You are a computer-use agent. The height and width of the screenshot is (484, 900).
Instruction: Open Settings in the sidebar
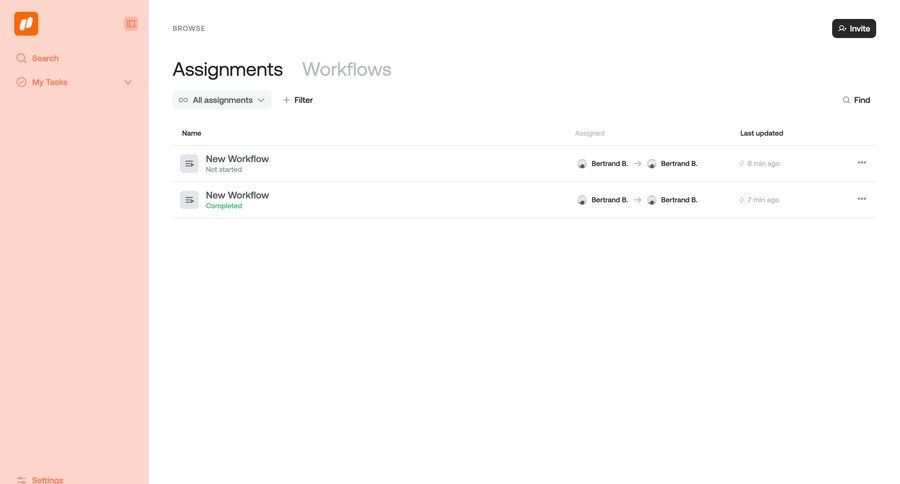tap(40, 479)
